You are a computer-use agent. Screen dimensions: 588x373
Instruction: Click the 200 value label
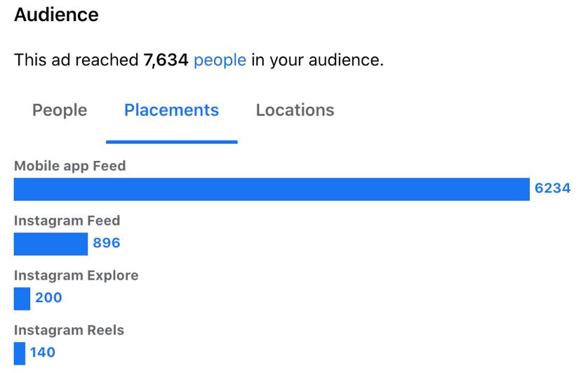(x=48, y=298)
